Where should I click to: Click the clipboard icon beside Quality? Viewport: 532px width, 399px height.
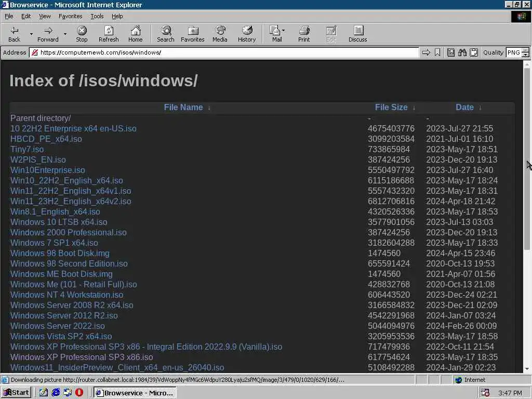pos(474,52)
